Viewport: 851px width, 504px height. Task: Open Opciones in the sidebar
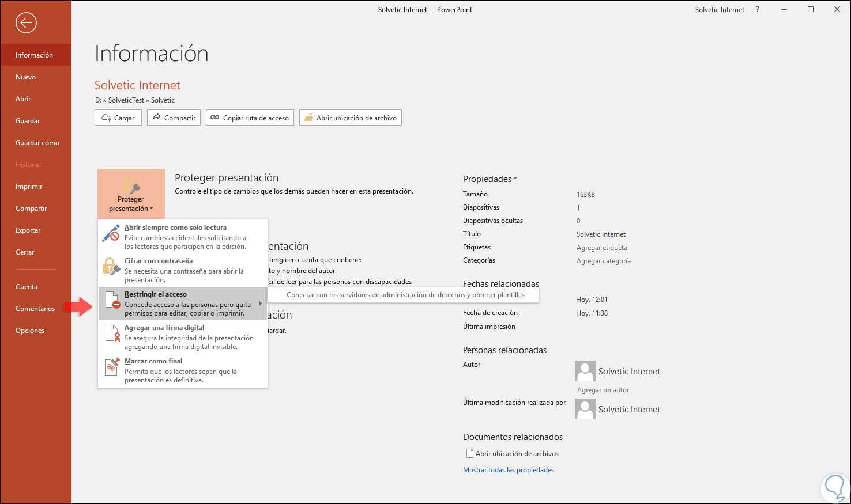pos(36,331)
